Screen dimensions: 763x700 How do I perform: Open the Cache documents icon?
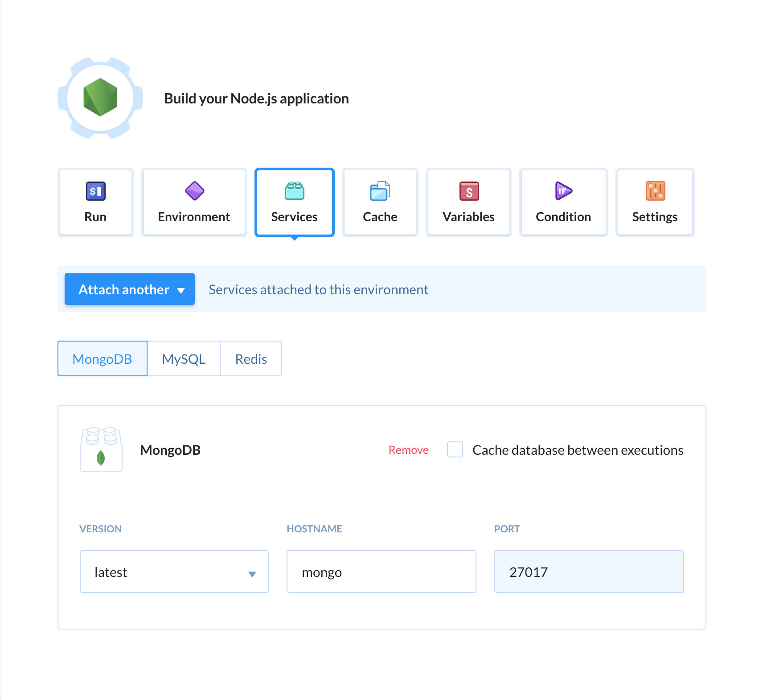(379, 191)
